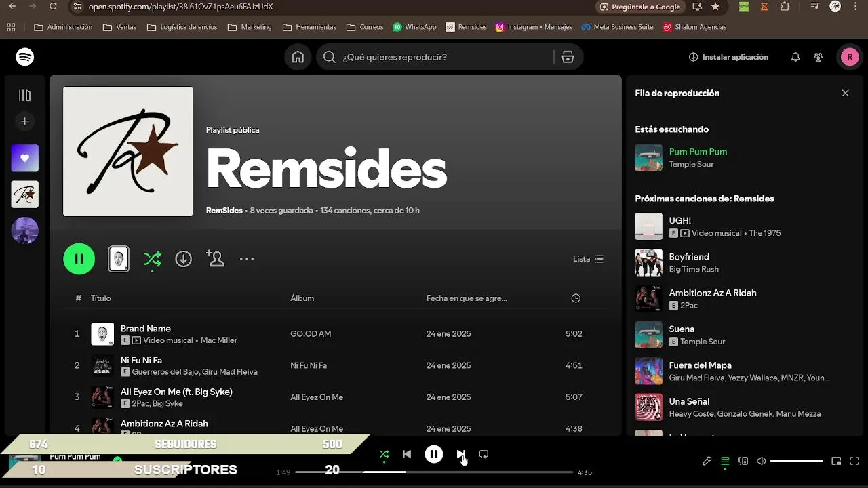Show lyrics with the microphone icon
The width and height of the screenshot is (868, 488).
[707, 461]
